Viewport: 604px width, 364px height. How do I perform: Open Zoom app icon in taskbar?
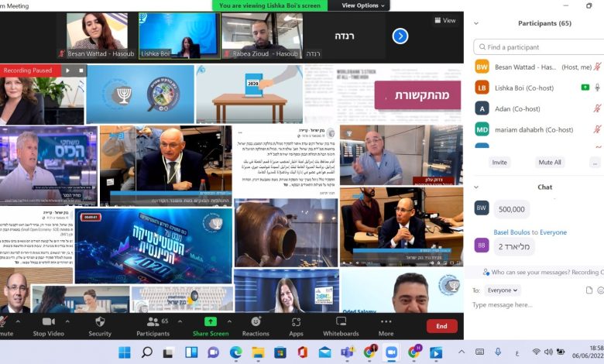point(391,352)
